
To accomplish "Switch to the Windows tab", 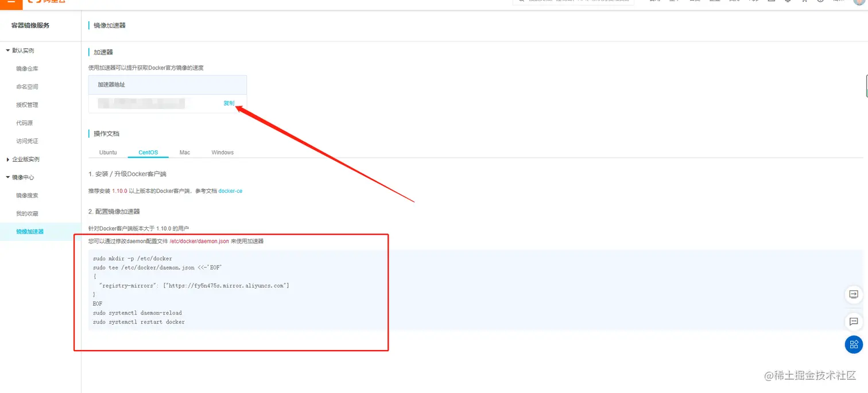I will [x=223, y=153].
